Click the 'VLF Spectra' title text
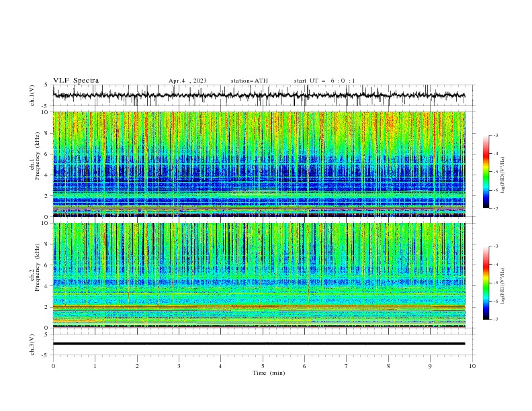The image size is (532, 411). click(76, 81)
